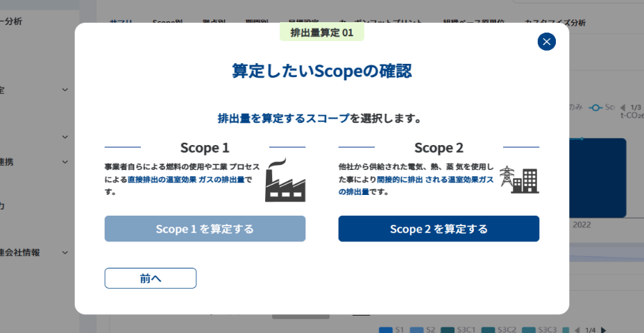644x333 pixels.
Task: Click the Scope 2 を算定する button
Action: (x=439, y=229)
